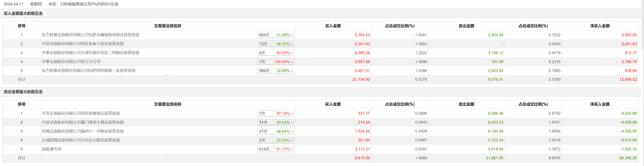644x166 pixels.
Task: Expand the 3次 33.33% stats box
Action: (275, 140)
